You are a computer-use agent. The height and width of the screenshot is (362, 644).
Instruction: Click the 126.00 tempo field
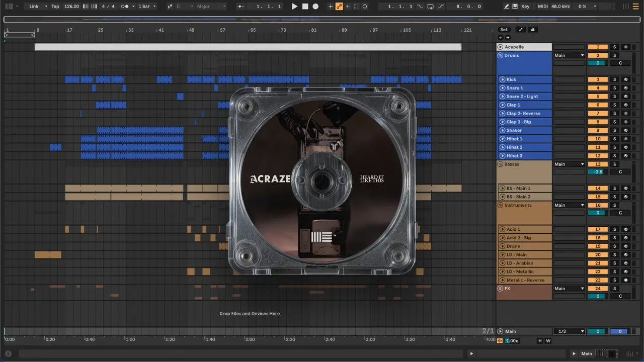71,7
